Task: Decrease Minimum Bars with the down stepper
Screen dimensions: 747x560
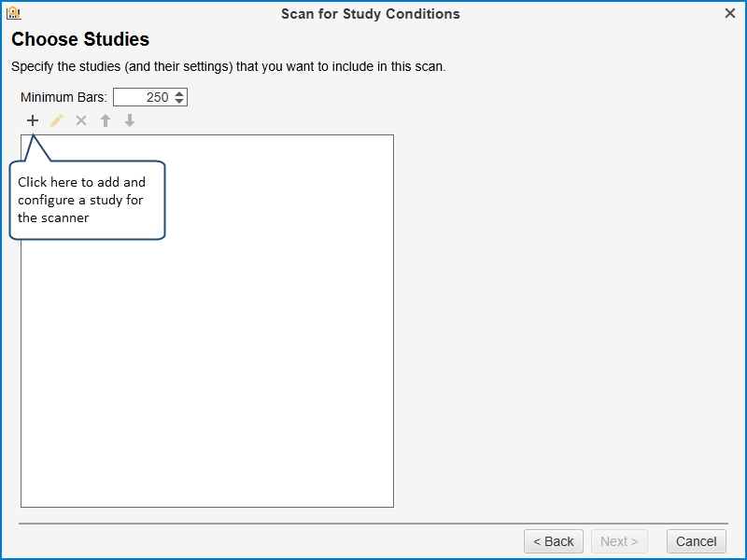Action: [x=179, y=101]
